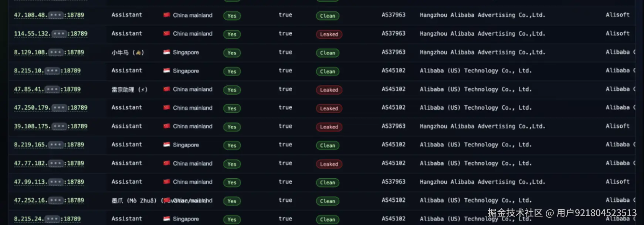Click the Singapore flag in the 8.219.165 row
Screen dimensions: 644x225
pos(167,144)
